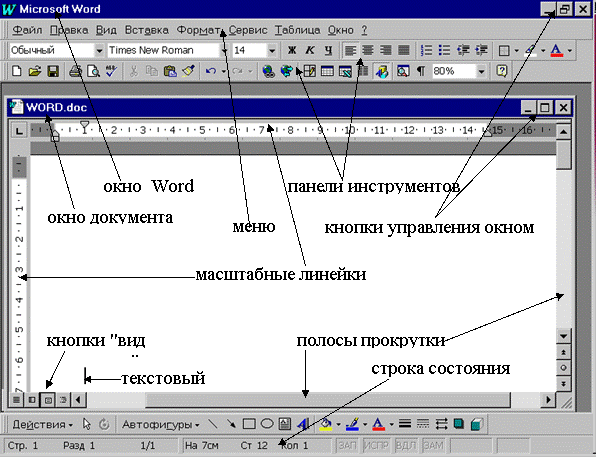Open the font size 14 dropdown

point(272,50)
